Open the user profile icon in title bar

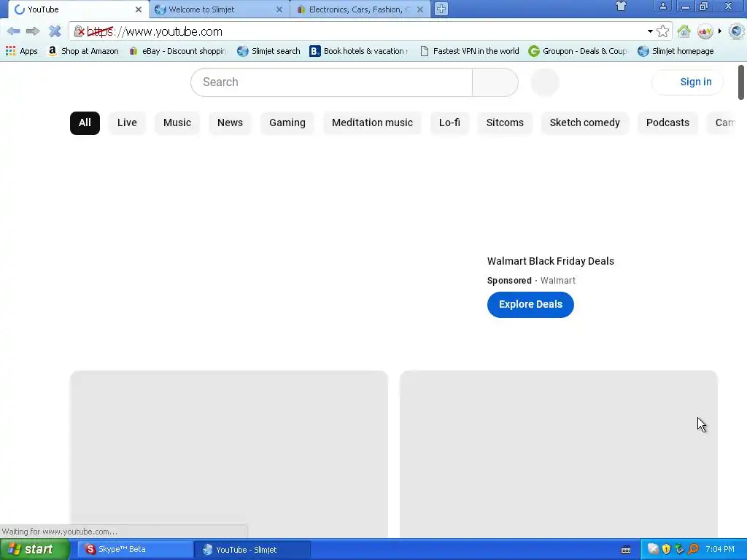[662, 6]
